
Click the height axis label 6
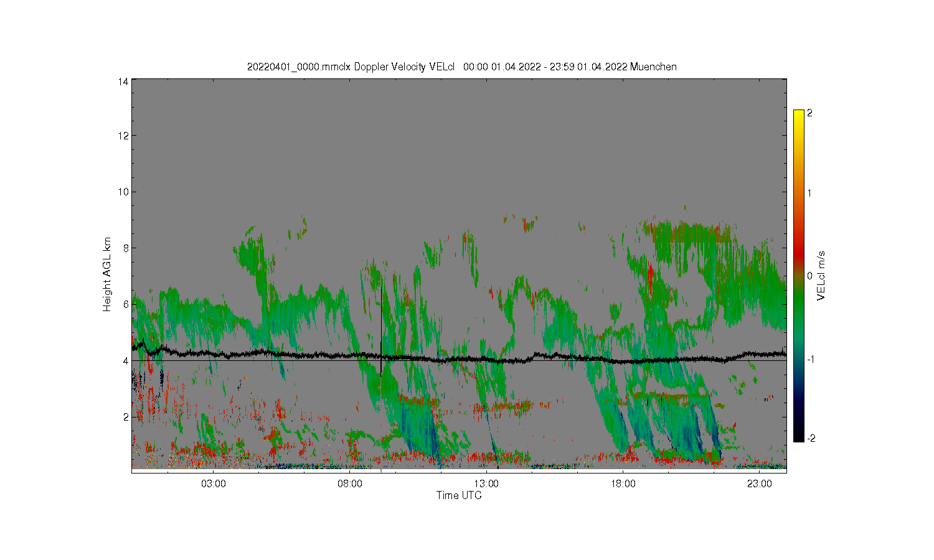[x=126, y=304]
